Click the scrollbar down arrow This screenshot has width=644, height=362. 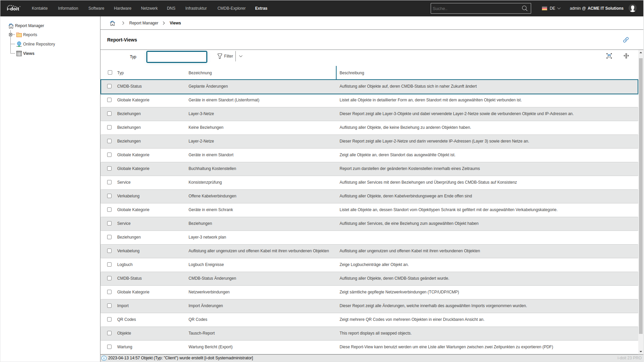pyautogui.click(x=641, y=352)
